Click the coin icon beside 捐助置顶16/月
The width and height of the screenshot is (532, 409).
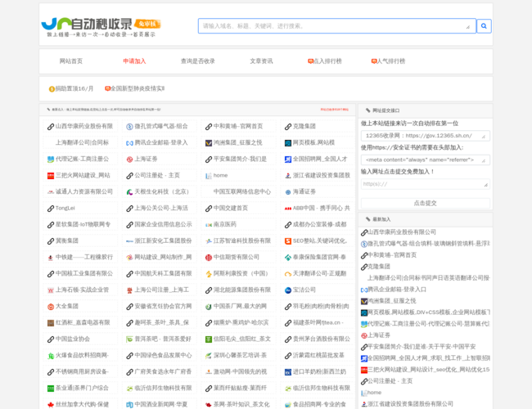(52, 89)
